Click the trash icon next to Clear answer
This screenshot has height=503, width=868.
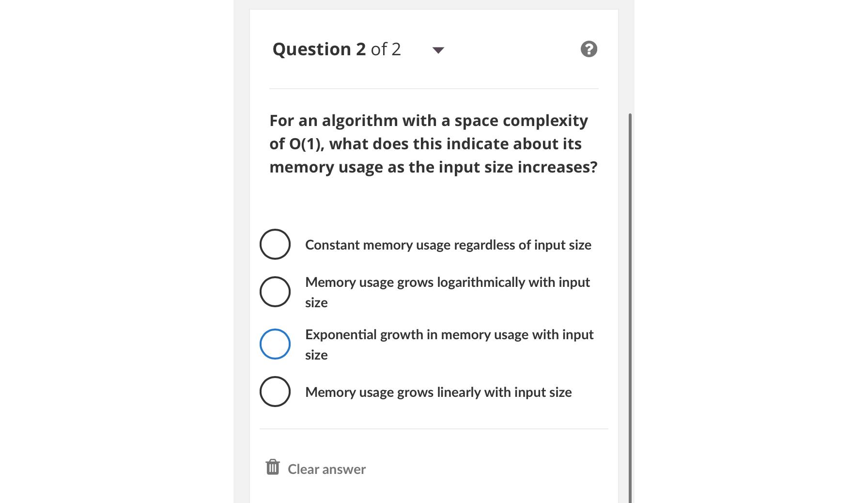pyautogui.click(x=273, y=467)
